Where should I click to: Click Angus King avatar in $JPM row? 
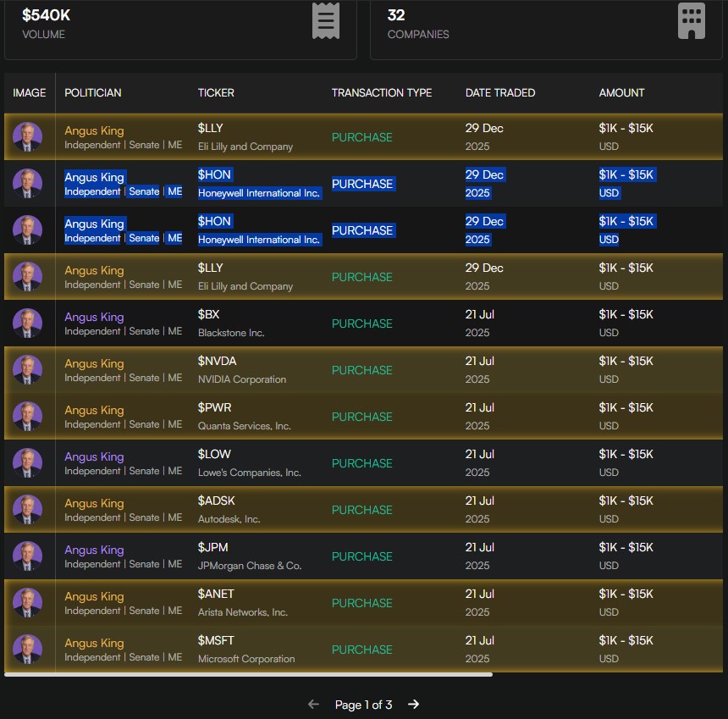click(27, 556)
